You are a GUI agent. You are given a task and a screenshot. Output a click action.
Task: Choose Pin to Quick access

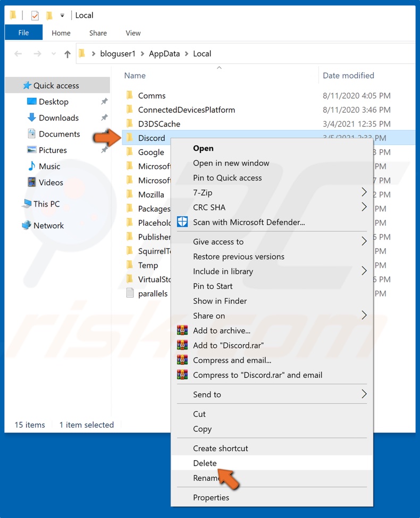pyautogui.click(x=272, y=178)
